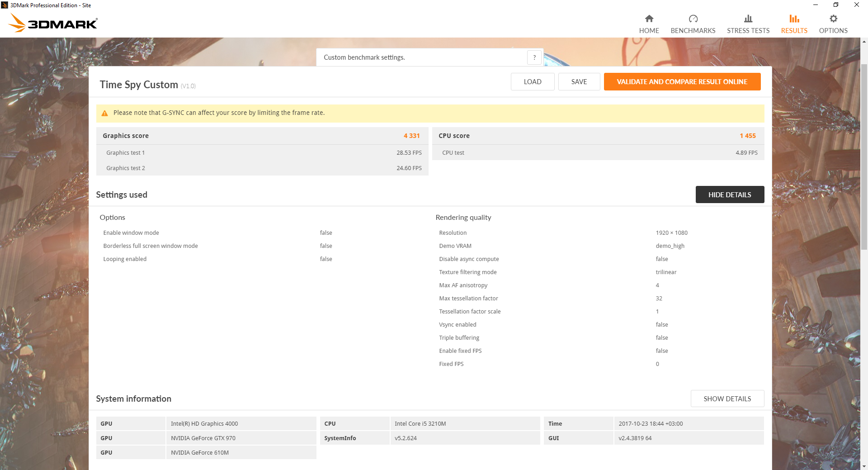Click Intel(R) HD Graphics 4000 GPU entry
868x470 pixels.
204,424
